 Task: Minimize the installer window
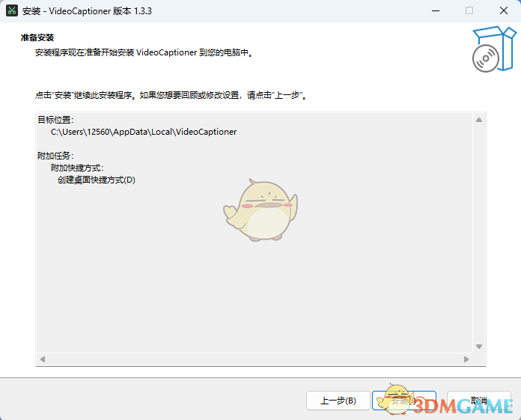(x=434, y=10)
